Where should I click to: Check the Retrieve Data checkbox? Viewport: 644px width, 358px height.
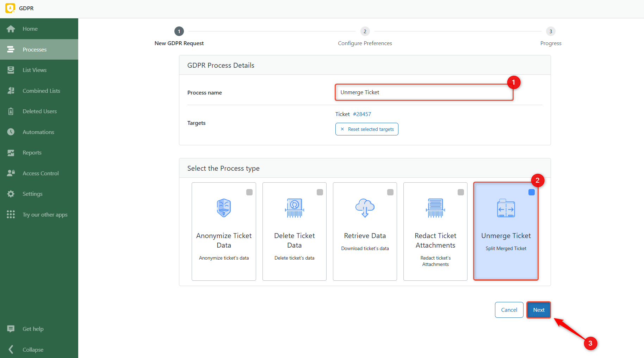point(390,192)
